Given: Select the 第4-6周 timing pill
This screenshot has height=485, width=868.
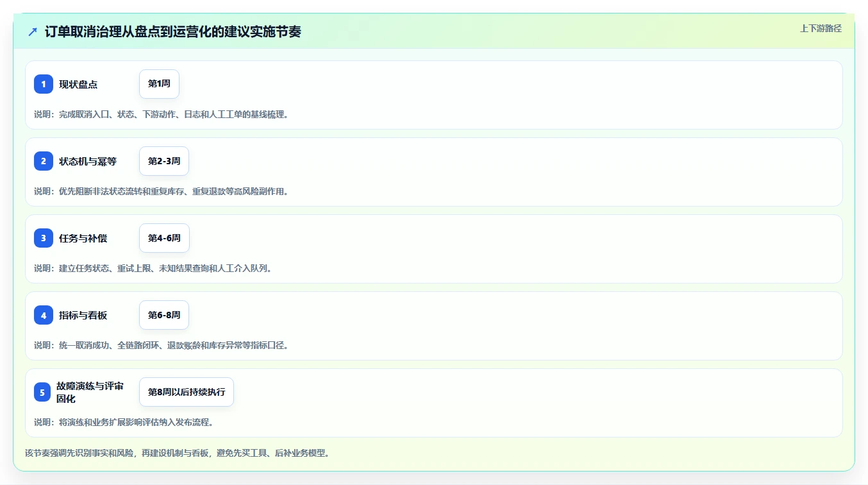Looking at the screenshot, I should tap(164, 238).
